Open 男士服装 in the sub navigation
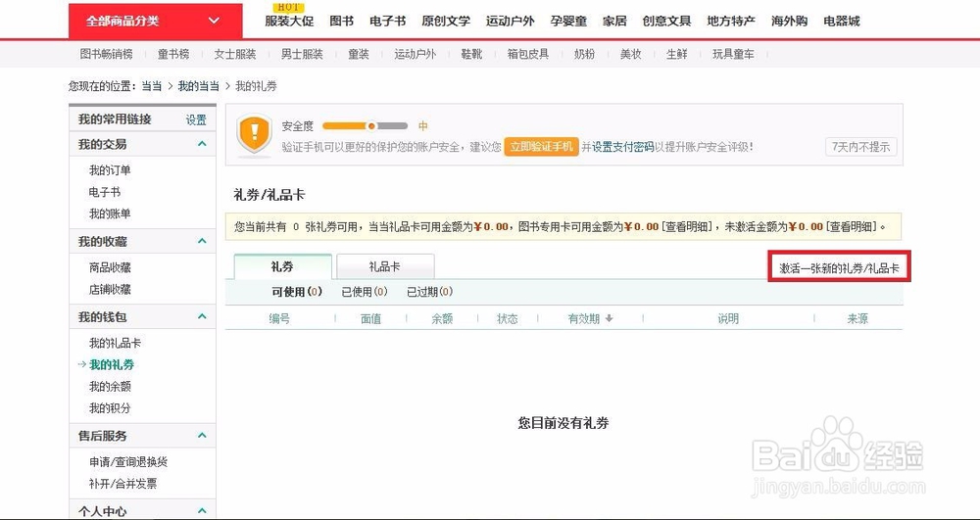The width and height of the screenshot is (980, 520). coord(302,54)
